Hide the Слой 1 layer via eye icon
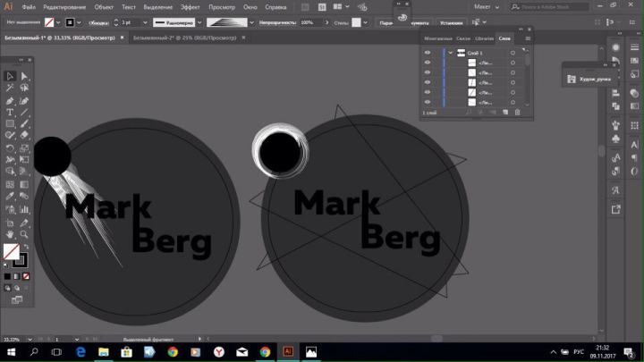The height and width of the screenshot is (362, 644). tap(428, 53)
